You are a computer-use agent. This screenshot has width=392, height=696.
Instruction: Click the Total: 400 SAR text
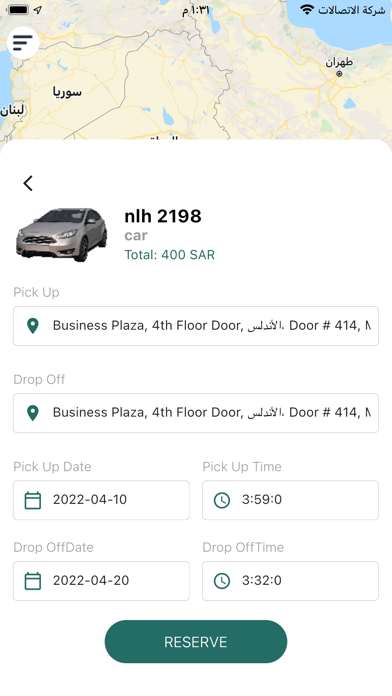(x=170, y=255)
